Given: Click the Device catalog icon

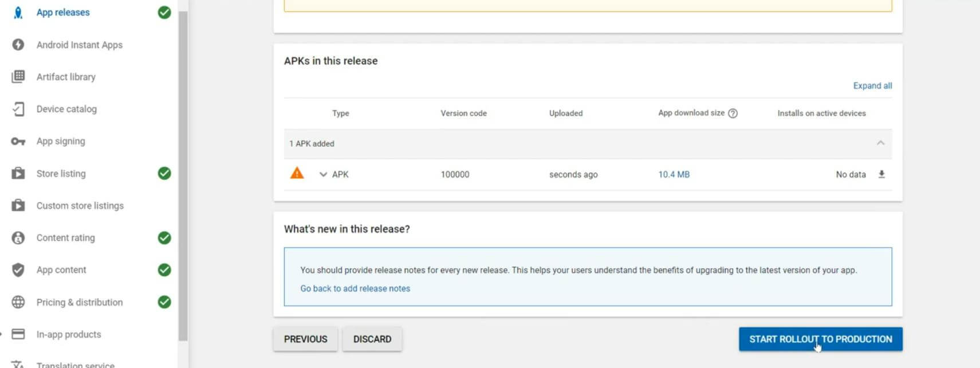Looking at the screenshot, I should pos(18,109).
